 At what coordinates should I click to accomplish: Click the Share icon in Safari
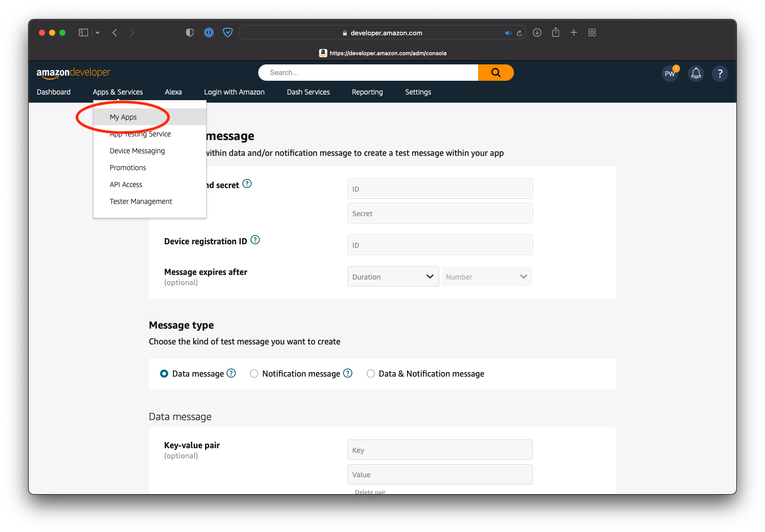[556, 32]
